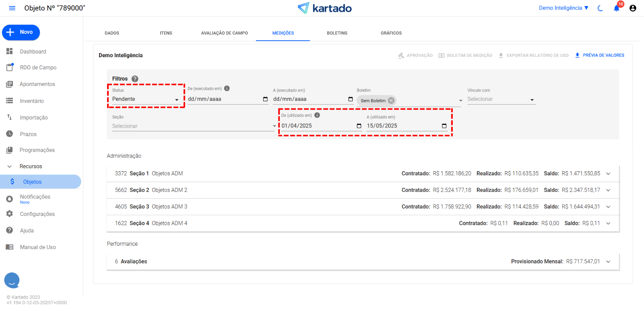Toggle dark mode moon icon
Screen dimensions: 644x311
tap(600, 8)
